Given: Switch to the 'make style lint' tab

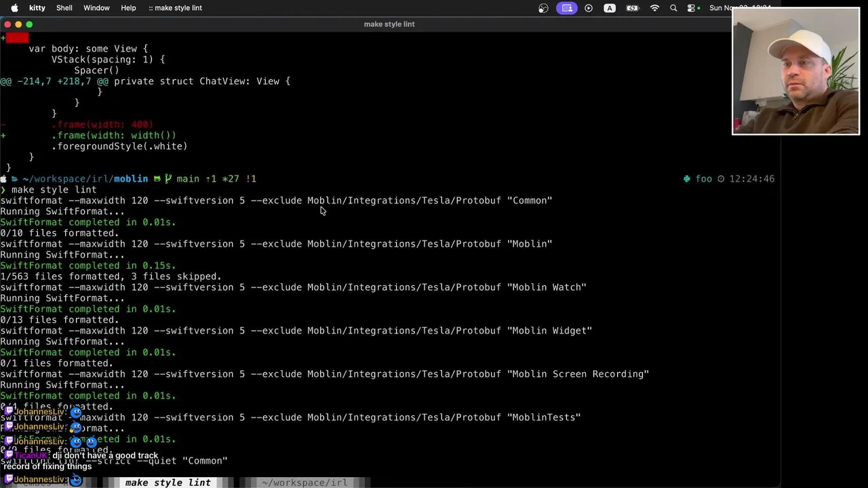Looking at the screenshot, I should (167, 483).
